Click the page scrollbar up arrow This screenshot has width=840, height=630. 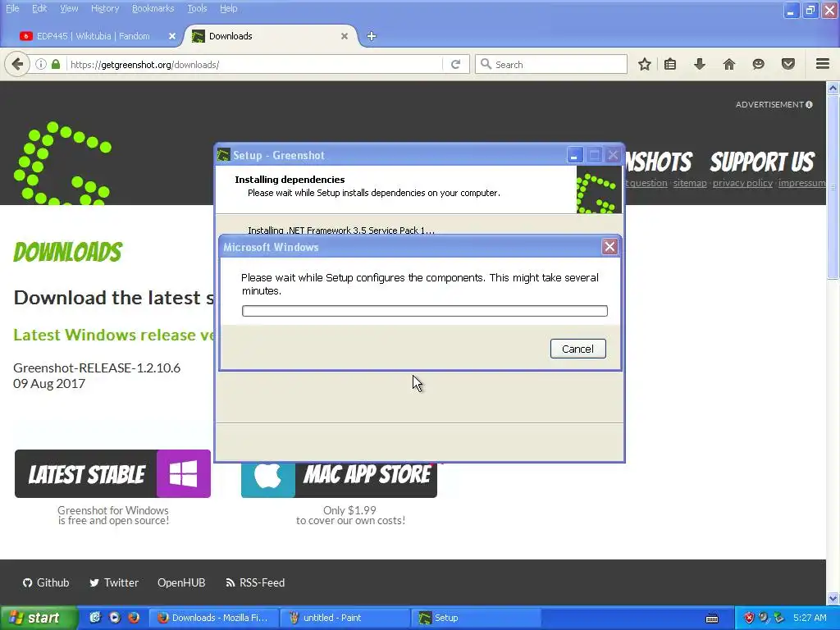[833, 87]
